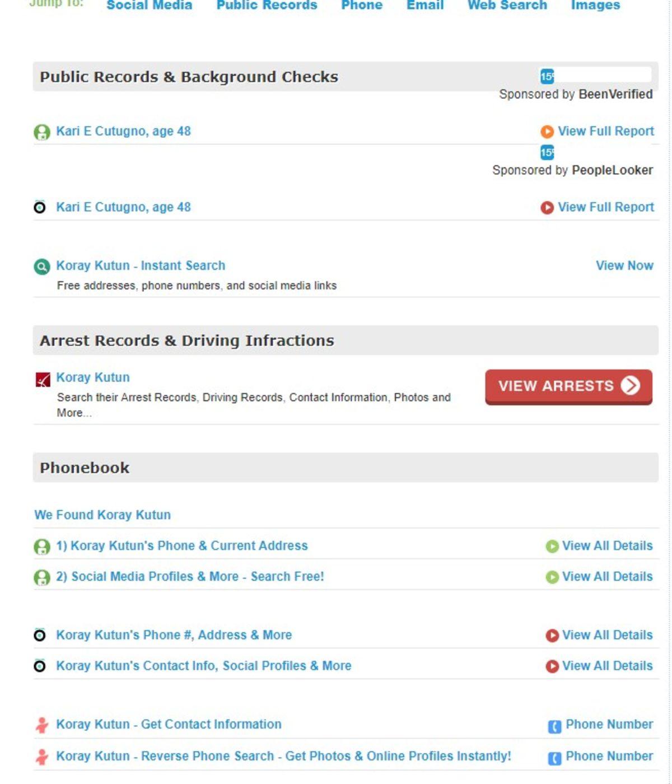Screen dimensions: 672x784
Task: Open Koray Kutun's Phone & Current Address link
Action: (181, 546)
